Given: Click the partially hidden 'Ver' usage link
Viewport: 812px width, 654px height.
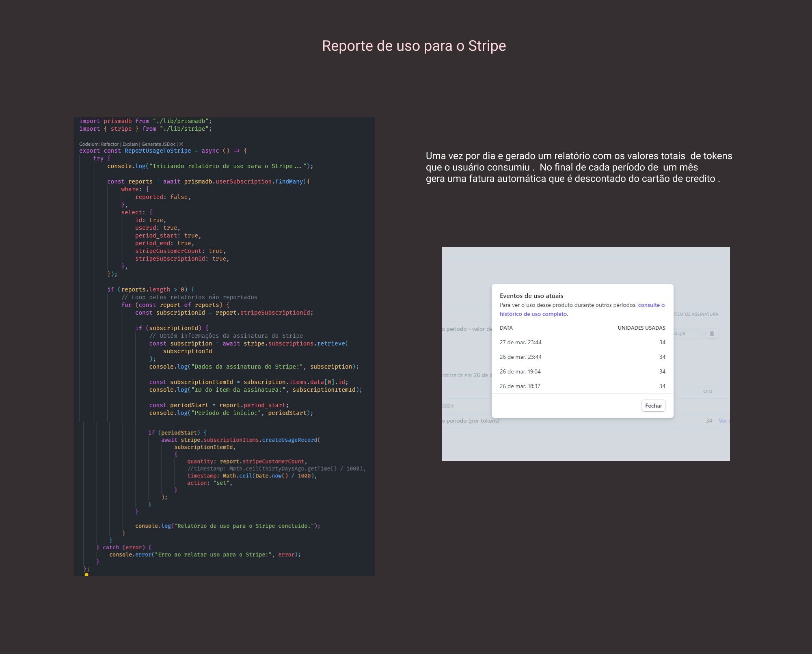Looking at the screenshot, I should point(723,421).
